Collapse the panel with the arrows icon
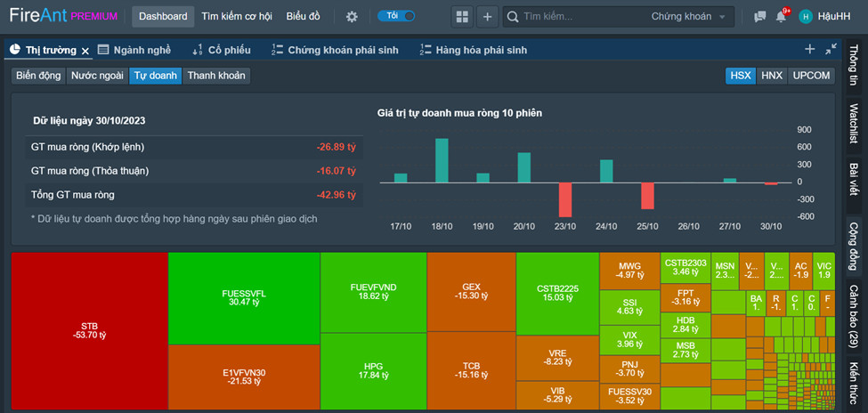 (x=831, y=49)
